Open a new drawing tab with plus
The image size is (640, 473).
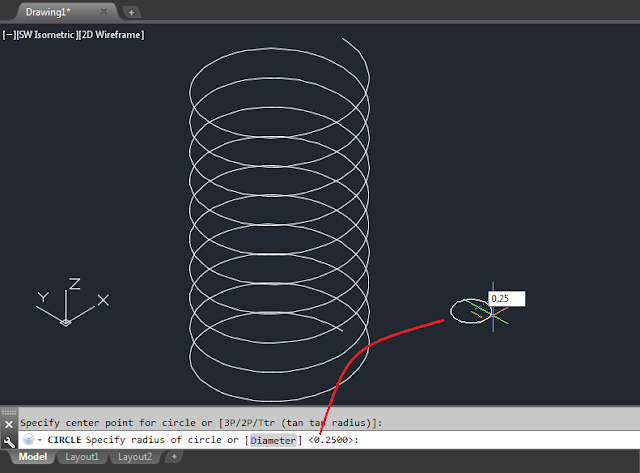point(131,13)
